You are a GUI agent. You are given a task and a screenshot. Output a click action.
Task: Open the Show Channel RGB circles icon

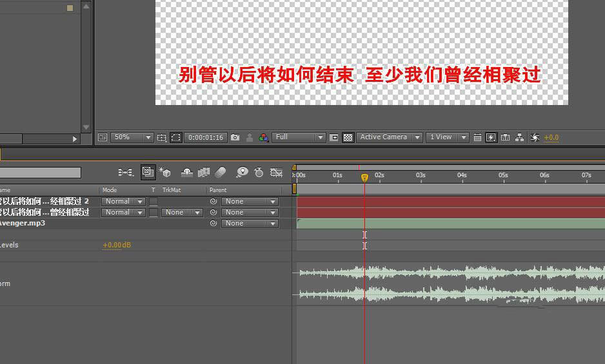[x=264, y=137]
